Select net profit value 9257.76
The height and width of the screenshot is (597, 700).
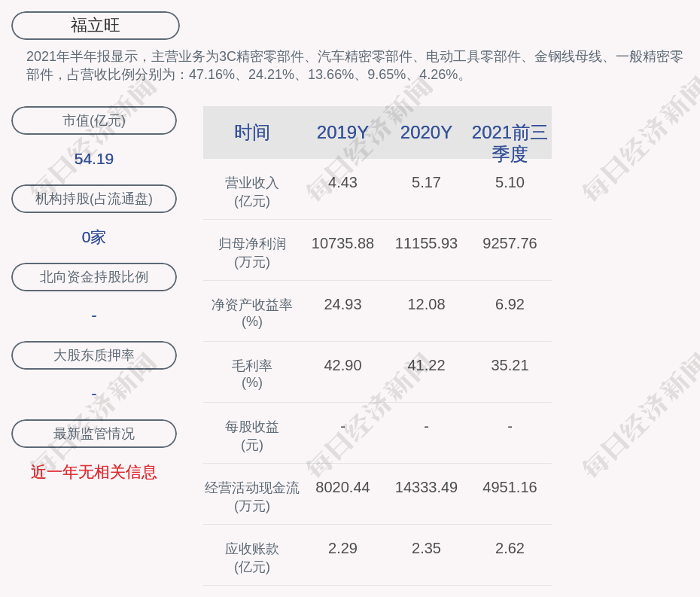pos(510,243)
